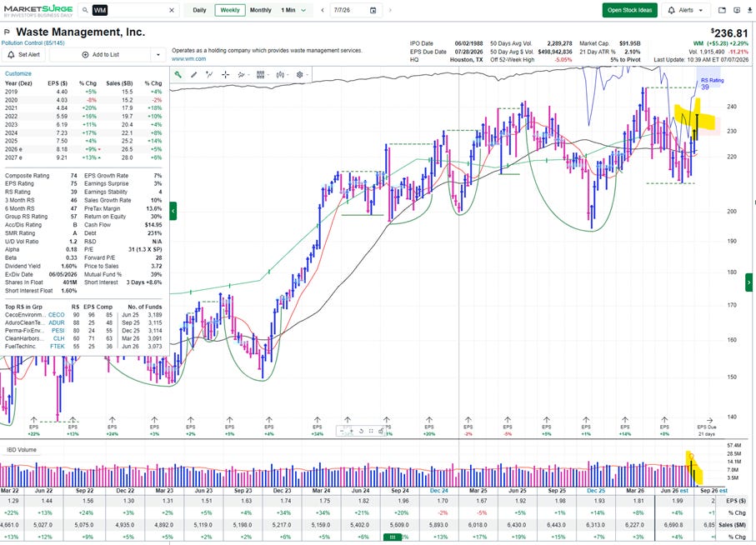The height and width of the screenshot is (545, 756).
Task: Switch to the Daily chart
Action: [x=199, y=10]
